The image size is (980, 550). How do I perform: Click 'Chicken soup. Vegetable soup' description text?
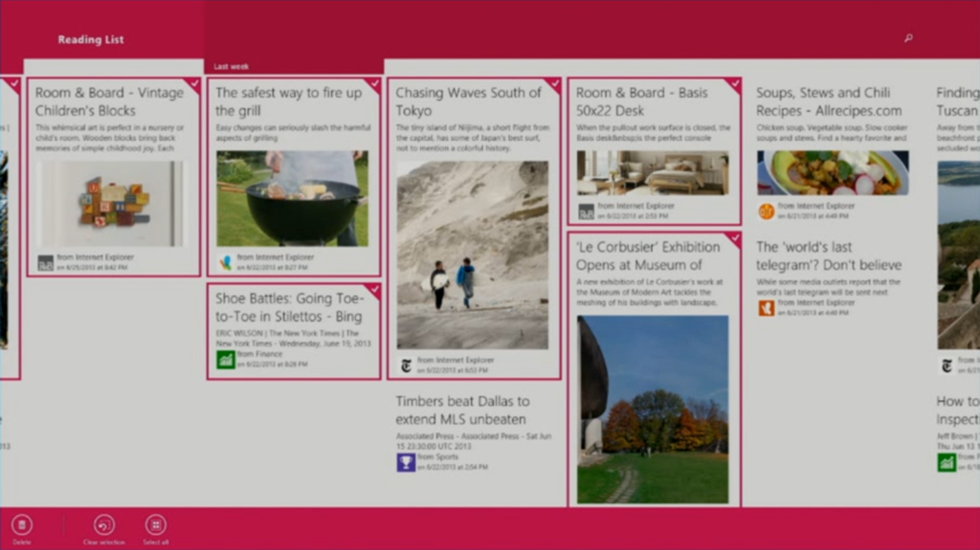tap(832, 133)
